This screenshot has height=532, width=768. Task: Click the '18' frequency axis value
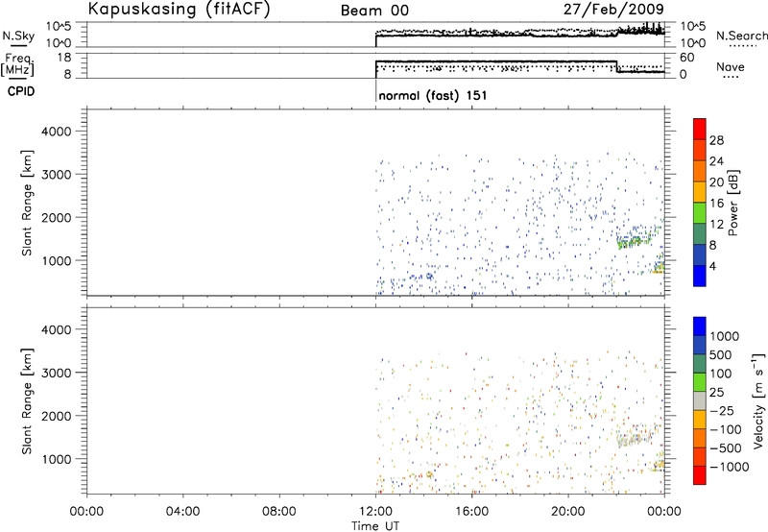[65, 58]
